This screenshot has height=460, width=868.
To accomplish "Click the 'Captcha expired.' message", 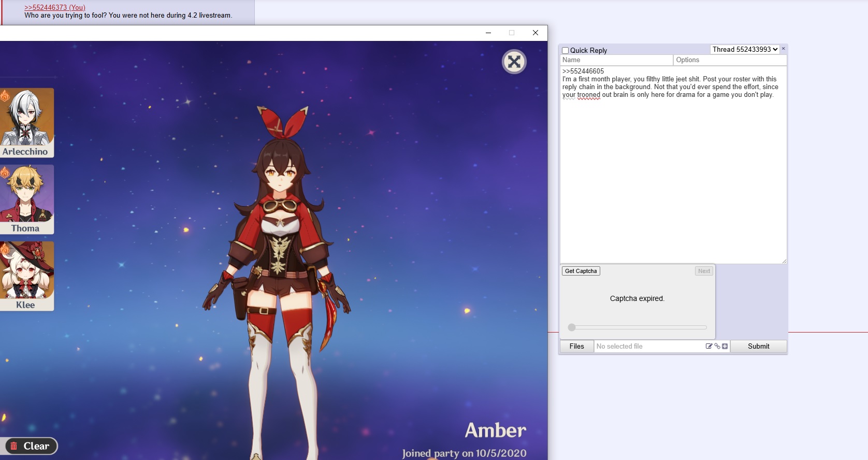I will click(637, 298).
